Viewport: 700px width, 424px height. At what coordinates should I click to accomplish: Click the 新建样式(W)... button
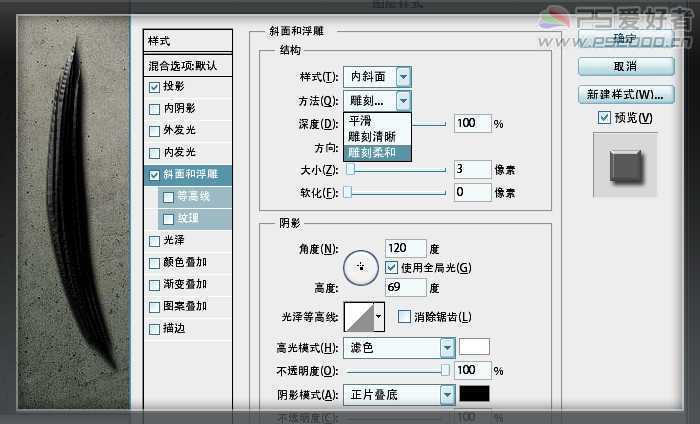click(626, 95)
